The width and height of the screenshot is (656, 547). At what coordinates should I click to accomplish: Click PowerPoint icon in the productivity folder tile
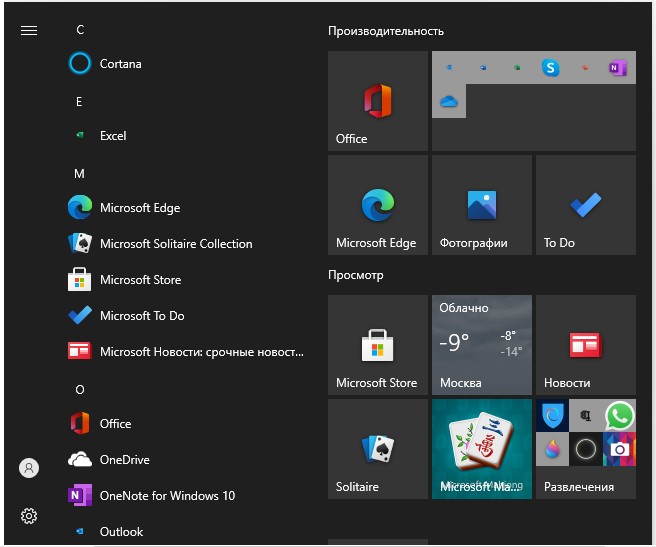click(585, 67)
